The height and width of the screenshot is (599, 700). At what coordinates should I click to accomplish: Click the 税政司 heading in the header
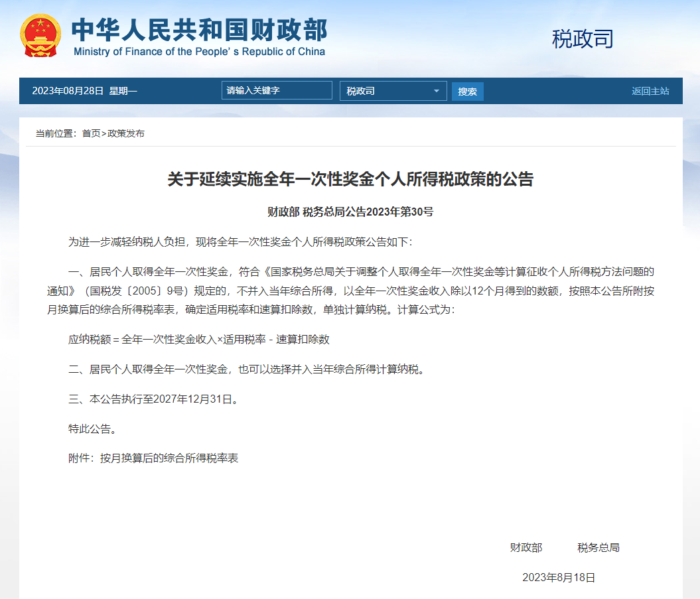pos(583,39)
